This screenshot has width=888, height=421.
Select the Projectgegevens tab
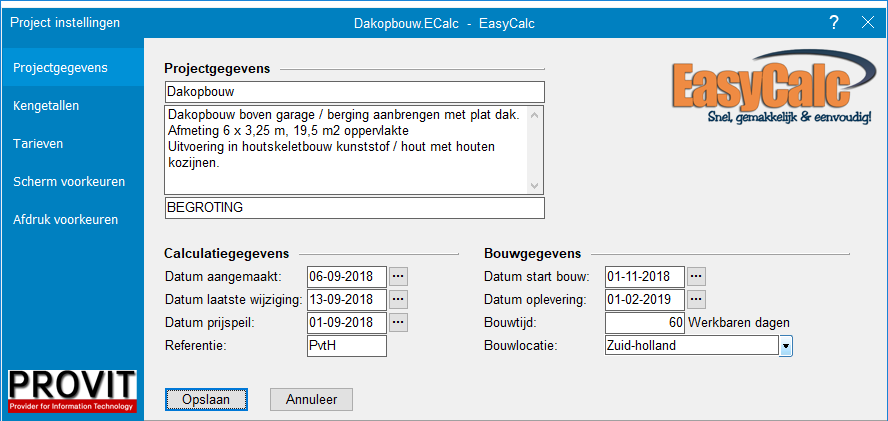[60, 67]
